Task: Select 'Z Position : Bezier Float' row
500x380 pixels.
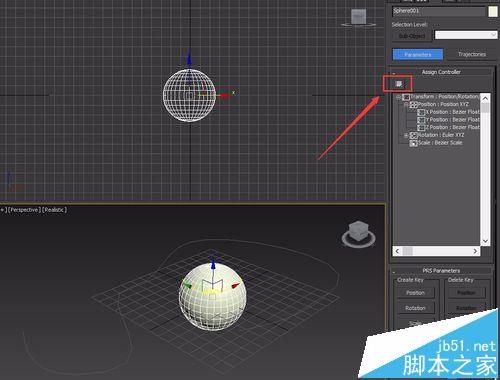Action: click(x=448, y=127)
